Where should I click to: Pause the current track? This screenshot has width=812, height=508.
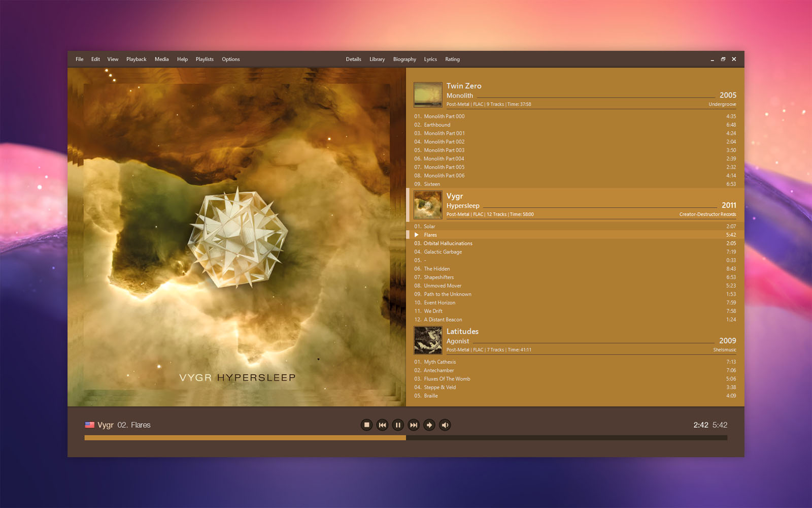pyautogui.click(x=398, y=425)
